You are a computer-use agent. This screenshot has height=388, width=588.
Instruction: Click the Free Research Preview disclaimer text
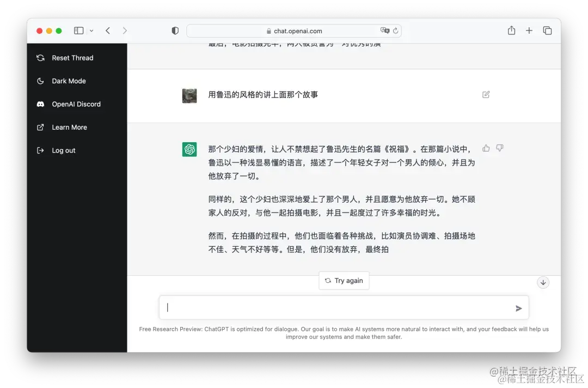[344, 333]
